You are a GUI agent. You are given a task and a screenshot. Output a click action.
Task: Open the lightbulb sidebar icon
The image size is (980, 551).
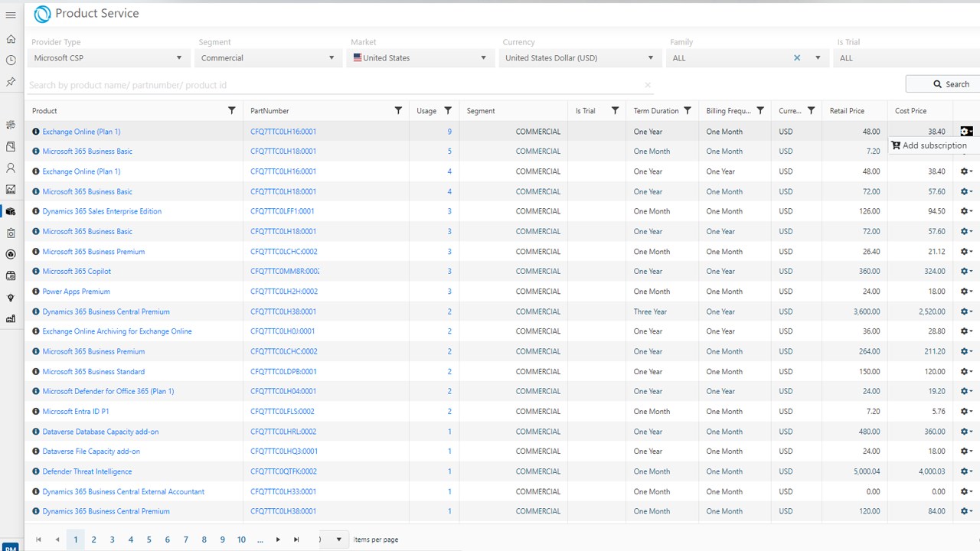point(11,298)
